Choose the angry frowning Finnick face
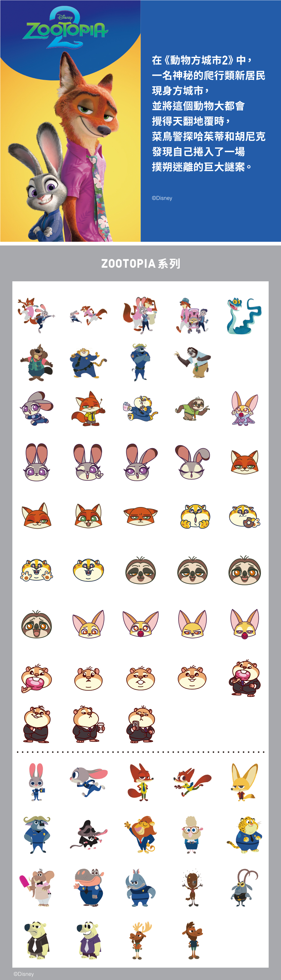281x980 pixels. (192, 624)
